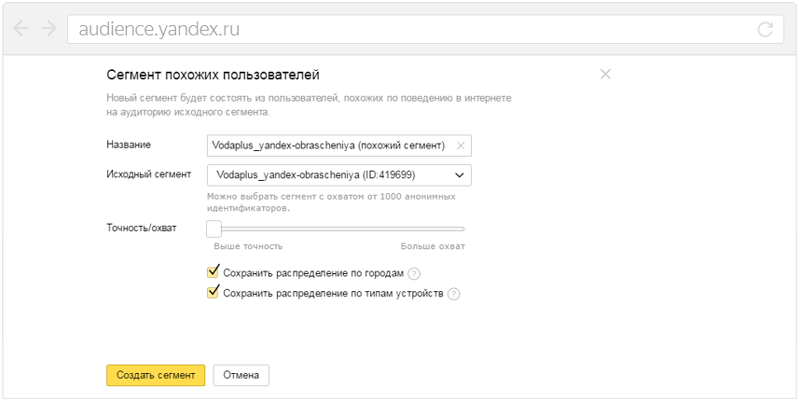Image resolution: width=800 pixels, height=401 pixels.
Task: Clear the Название field with its X icon
Action: coord(460,146)
